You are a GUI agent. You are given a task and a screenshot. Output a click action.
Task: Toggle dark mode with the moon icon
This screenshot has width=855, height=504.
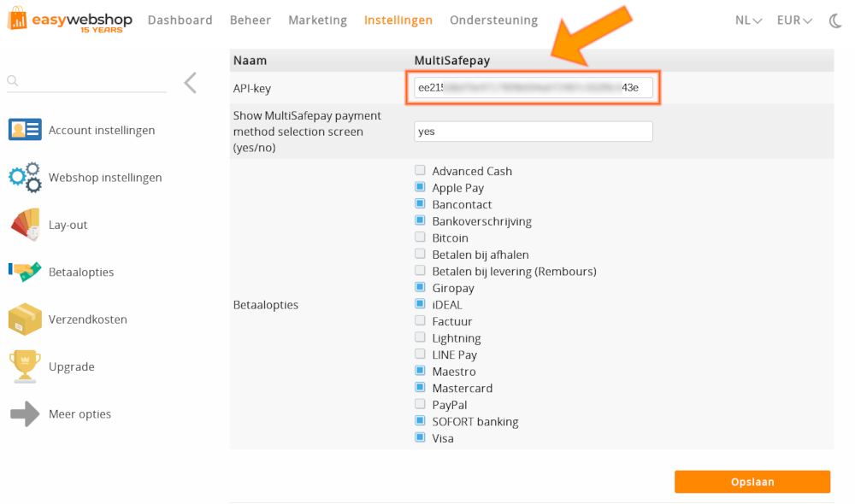(835, 21)
